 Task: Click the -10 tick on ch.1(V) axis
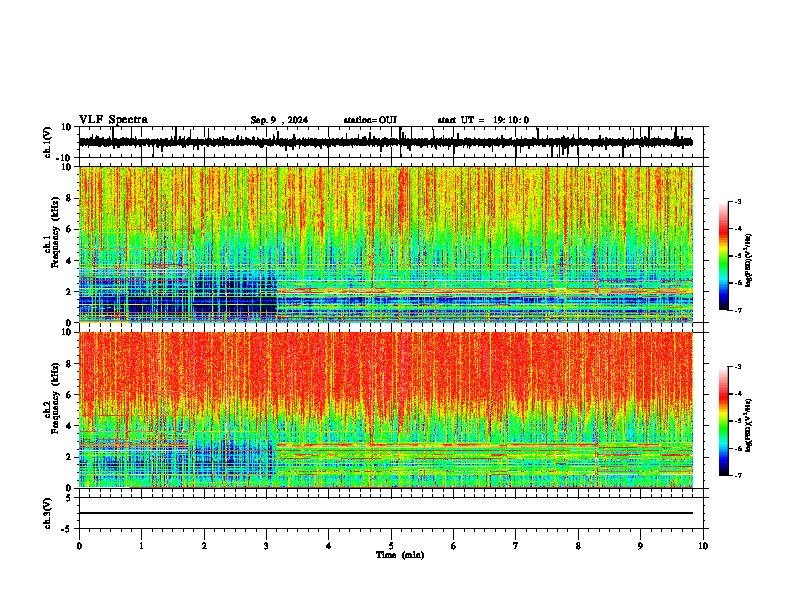(x=65, y=158)
